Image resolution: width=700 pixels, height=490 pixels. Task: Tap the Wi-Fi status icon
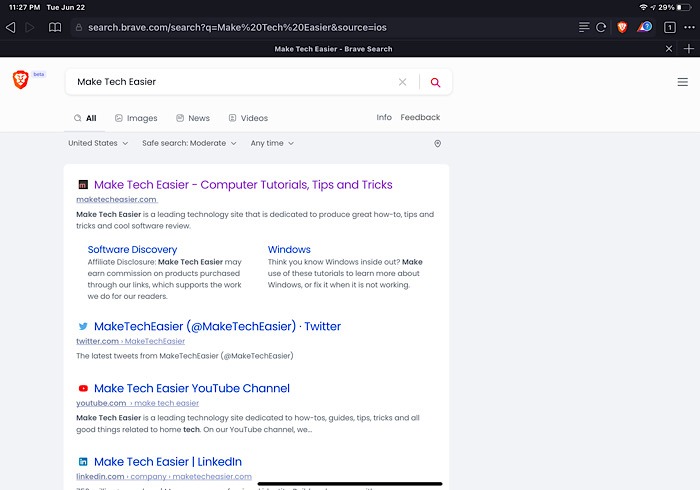[643, 7]
